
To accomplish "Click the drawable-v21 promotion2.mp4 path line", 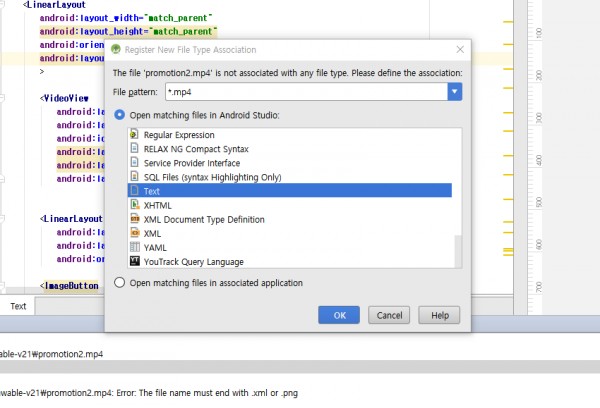I will click(x=51, y=354).
